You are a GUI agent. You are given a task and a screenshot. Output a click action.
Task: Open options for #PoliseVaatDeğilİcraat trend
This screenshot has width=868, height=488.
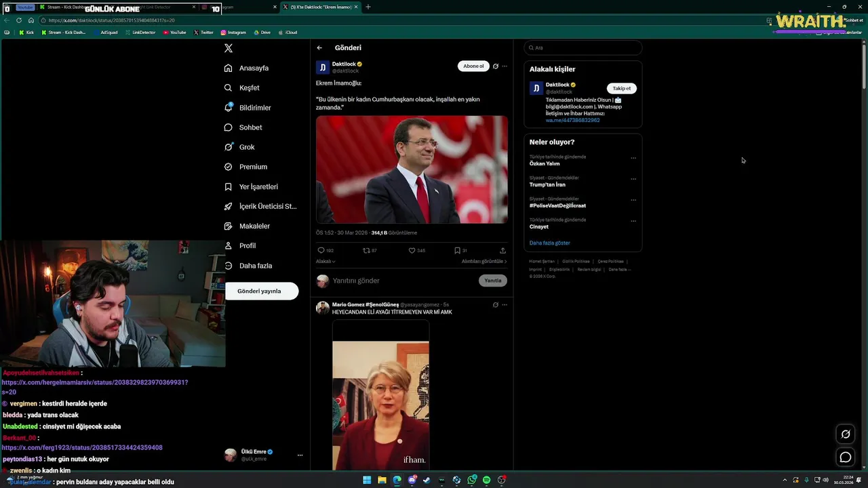tap(633, 200)
